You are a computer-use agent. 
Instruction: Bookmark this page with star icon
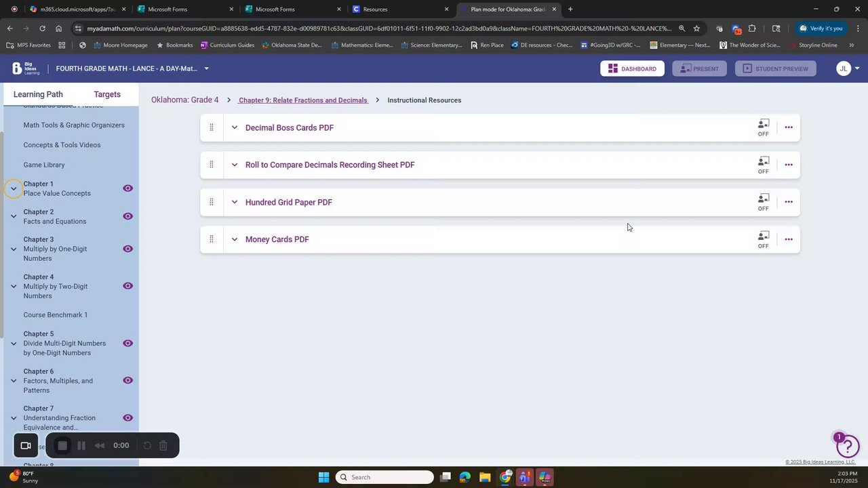696,28
